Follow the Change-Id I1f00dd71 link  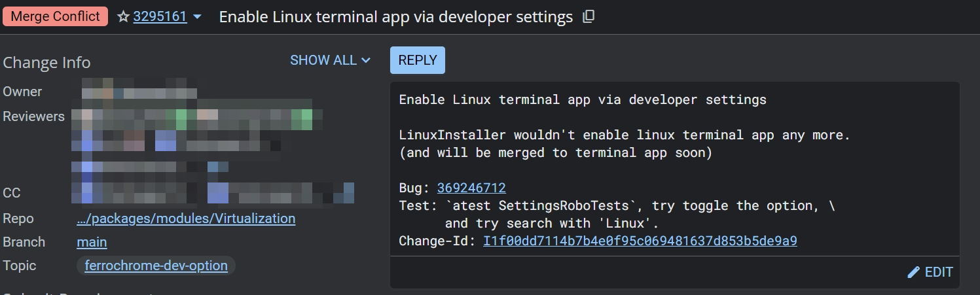tap(640, 241)
